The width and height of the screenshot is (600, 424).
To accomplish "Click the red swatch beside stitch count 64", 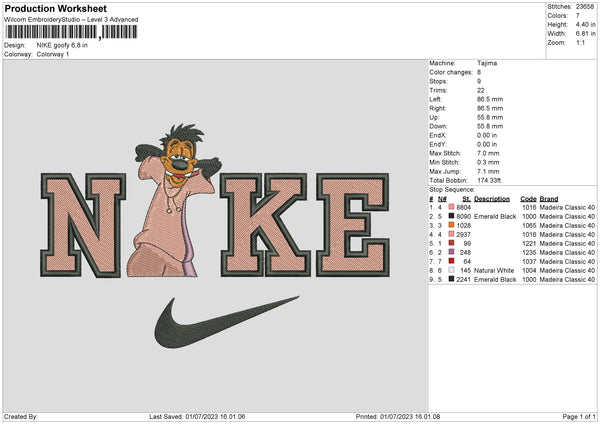I will (452, 261).
